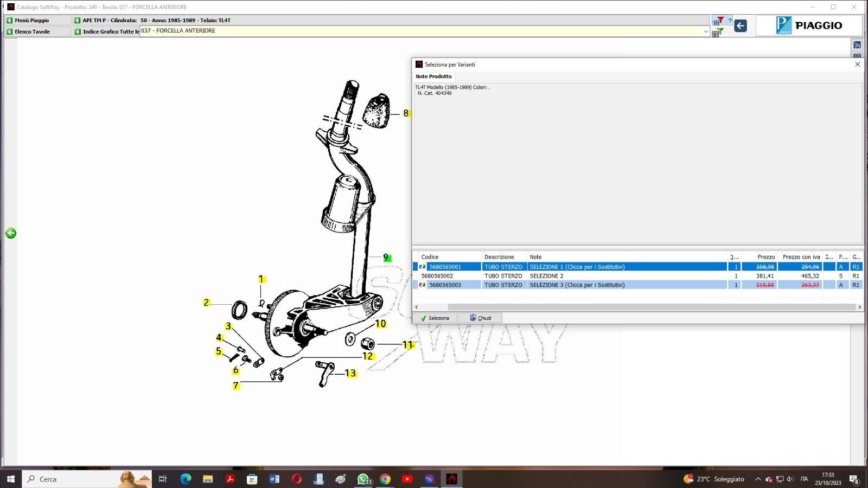Open Indice Grafico Tutte le tavole
This screenshot has width=868, height=488.
click(107, 31)
